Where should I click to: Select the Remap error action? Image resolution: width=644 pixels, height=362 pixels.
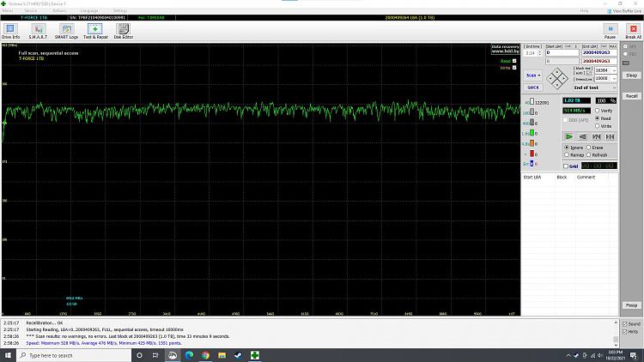tap(574, 155)
